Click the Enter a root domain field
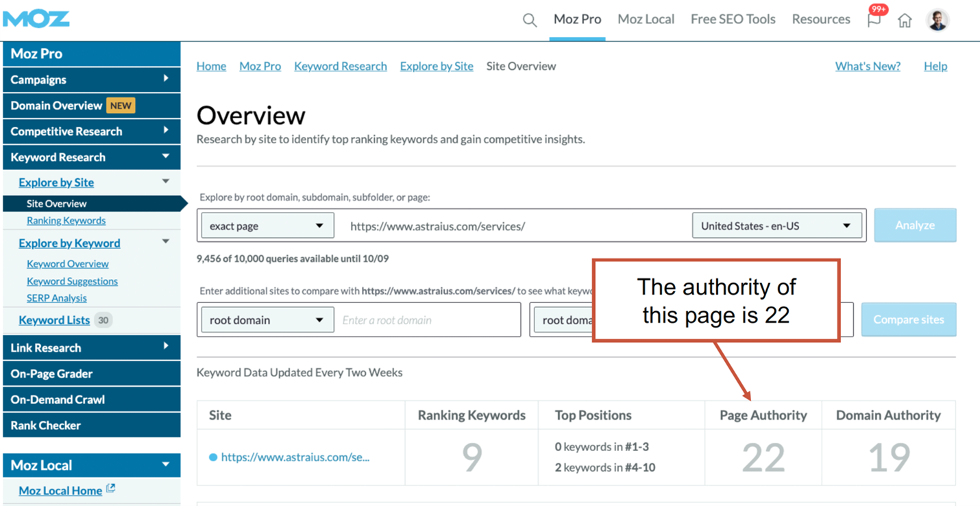The image size is (980, 506). 428,320
